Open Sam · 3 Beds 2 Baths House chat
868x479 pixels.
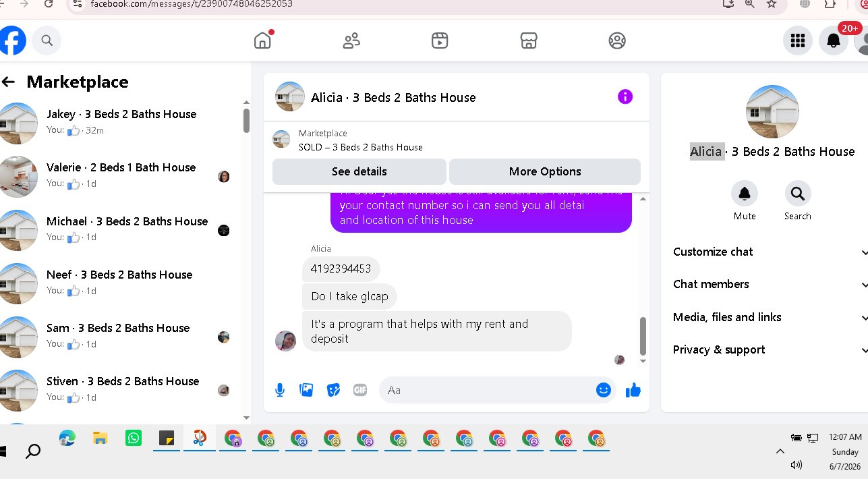click(121, 337)
